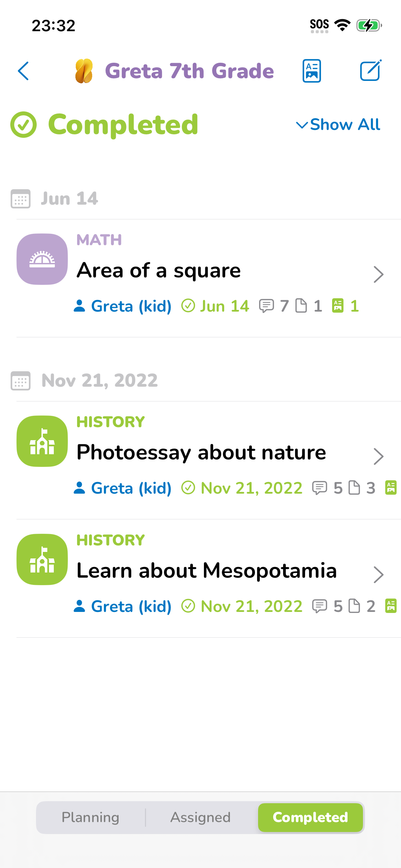
Task: Tap the back arrow icon
Action: [x=23, y=71]
